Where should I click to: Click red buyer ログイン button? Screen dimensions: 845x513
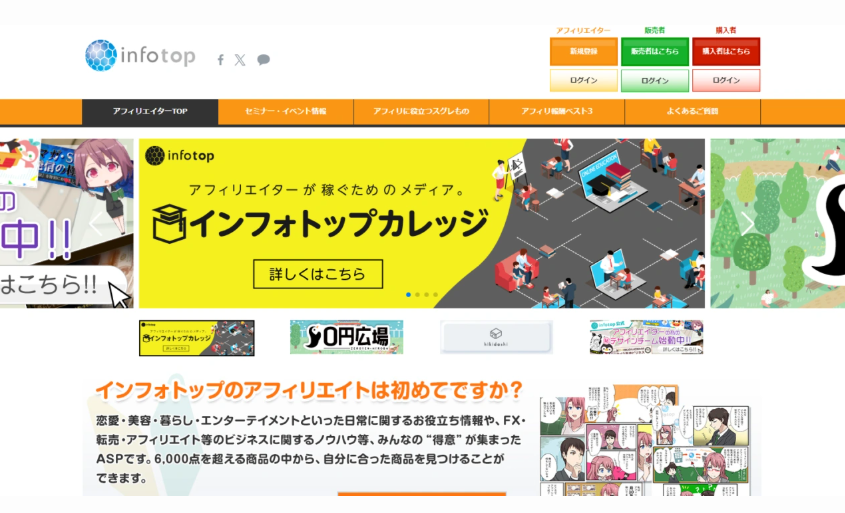(726, 80)
